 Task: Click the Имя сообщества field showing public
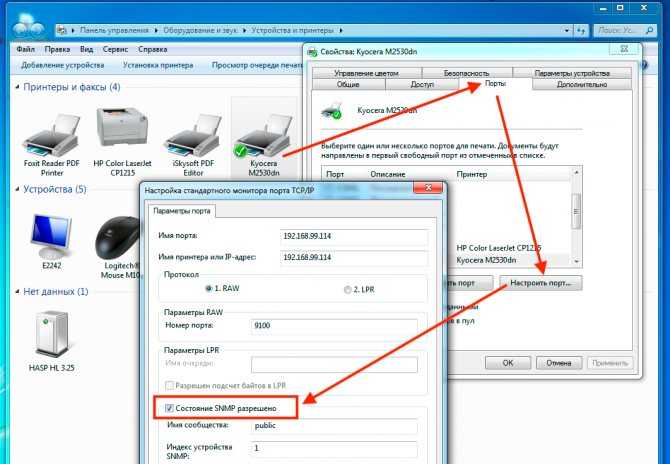(x=334, y=426)
